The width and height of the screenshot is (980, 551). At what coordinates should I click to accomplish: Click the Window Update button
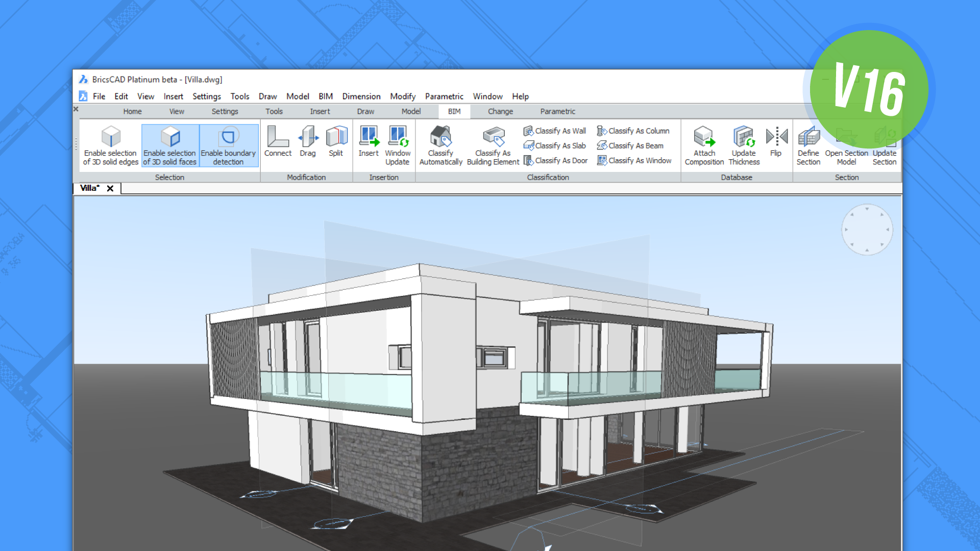click(x=397, y=144)
